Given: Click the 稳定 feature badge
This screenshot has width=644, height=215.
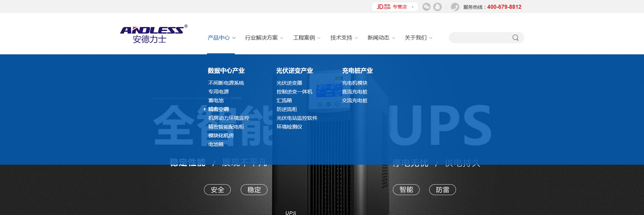Looking at the screenshot, I should pos(254,190).
